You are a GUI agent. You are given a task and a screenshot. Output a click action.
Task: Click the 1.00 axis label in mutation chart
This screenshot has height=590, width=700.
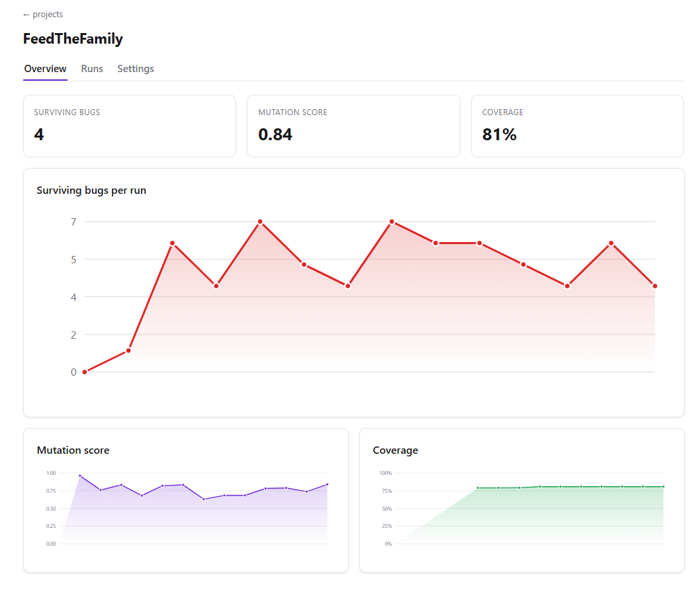pos(52,473)
